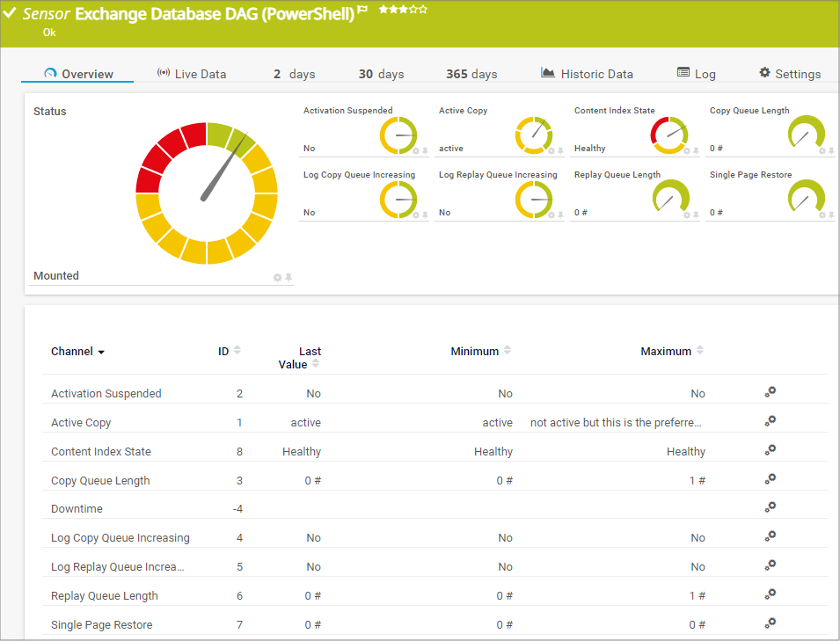
Task: Click the Active Copy channel name
Action: coord(81,423)
